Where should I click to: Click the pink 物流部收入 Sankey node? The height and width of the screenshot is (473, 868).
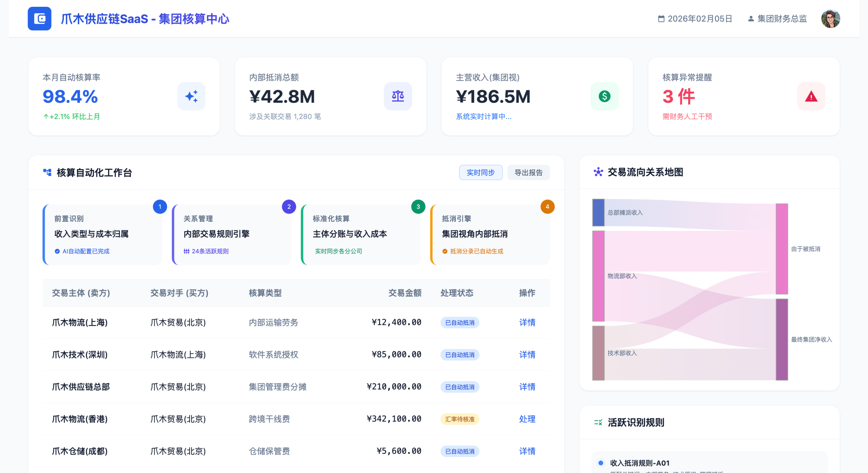pos(598,276)
